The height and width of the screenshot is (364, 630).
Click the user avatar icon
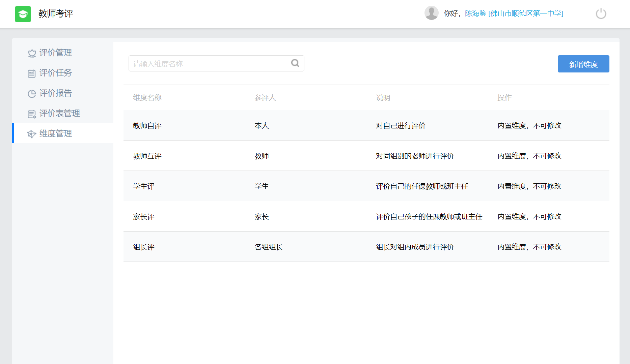click(x=431, y=13)
